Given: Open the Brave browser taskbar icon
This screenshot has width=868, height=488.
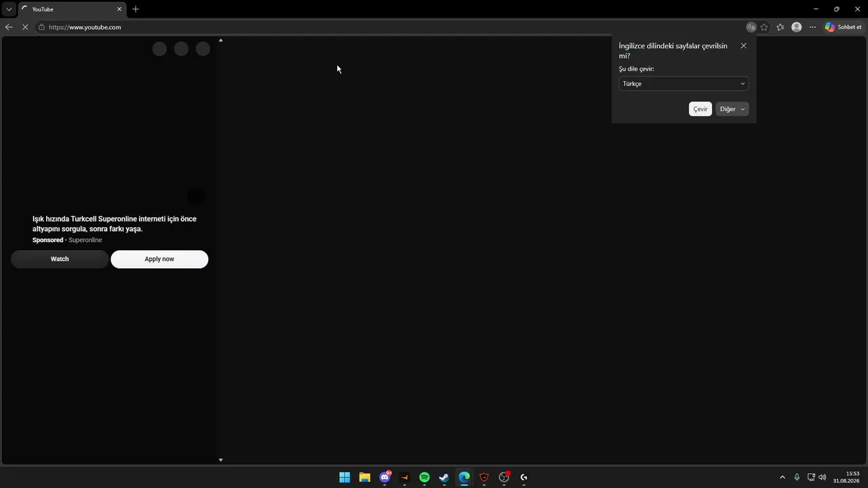Looking at the screenshot, I should pos(484,477).
